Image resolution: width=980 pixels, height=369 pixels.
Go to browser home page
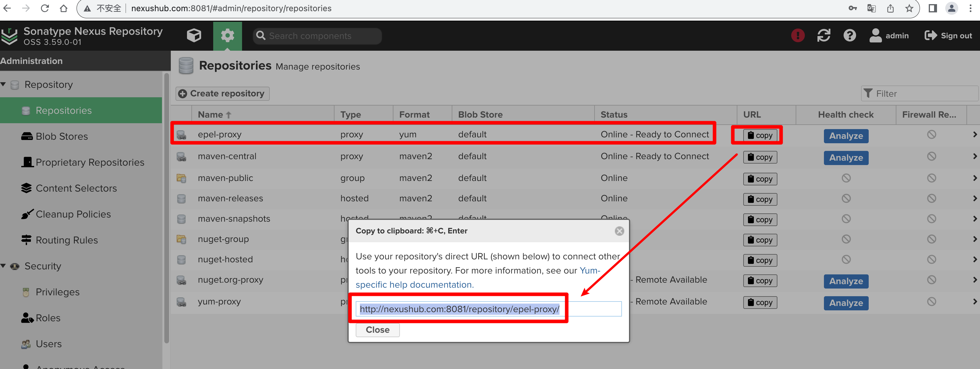tap(64, 8)
